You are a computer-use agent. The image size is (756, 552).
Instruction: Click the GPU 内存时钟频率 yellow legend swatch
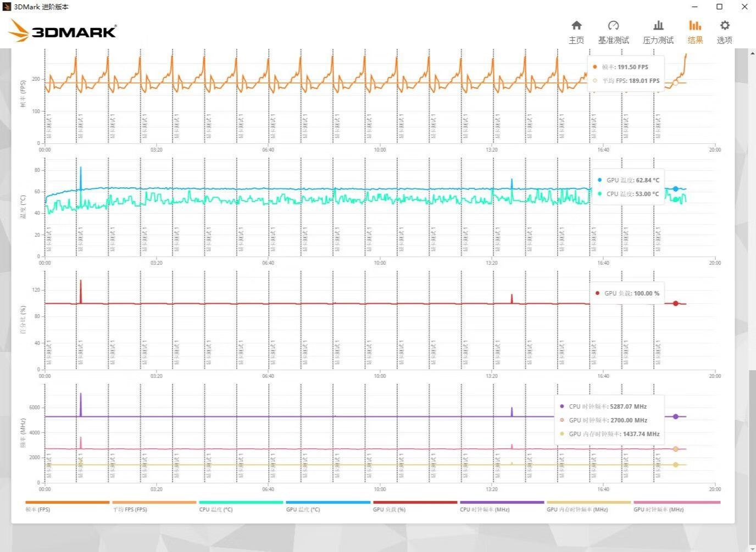588,502
